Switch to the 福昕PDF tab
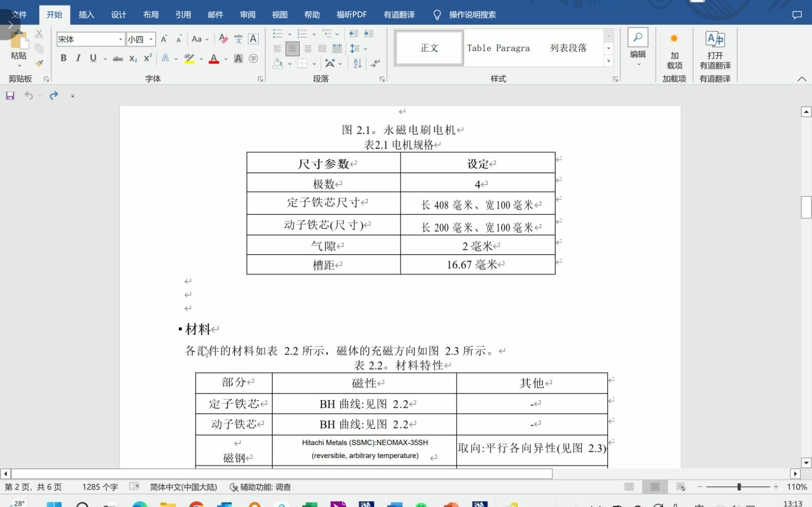 click(x=351, y=15)
